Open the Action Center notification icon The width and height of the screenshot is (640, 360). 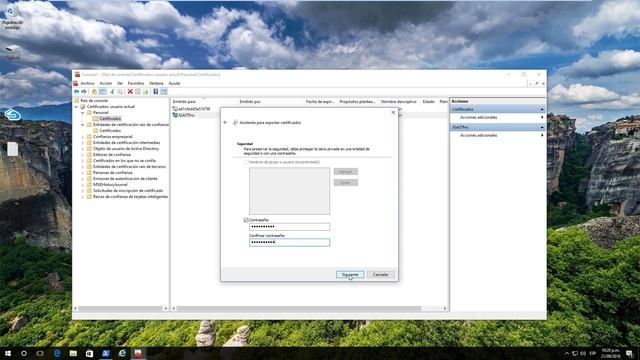point(630,353)
